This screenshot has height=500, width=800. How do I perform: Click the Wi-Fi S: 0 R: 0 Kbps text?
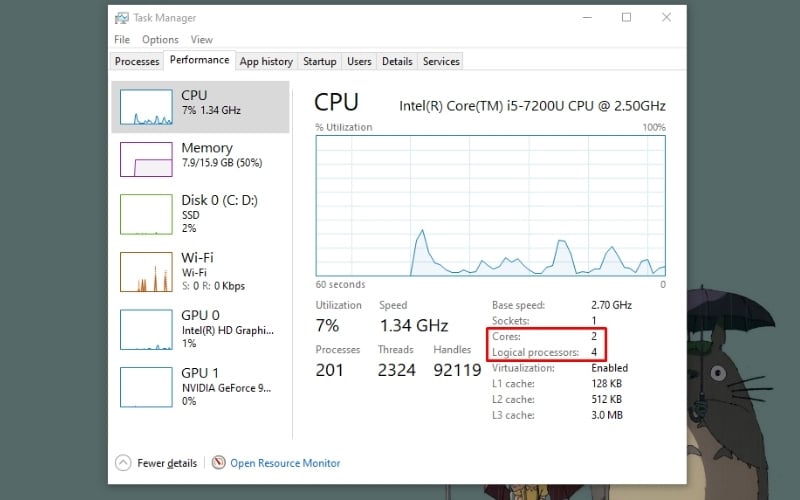pos(213,286)
